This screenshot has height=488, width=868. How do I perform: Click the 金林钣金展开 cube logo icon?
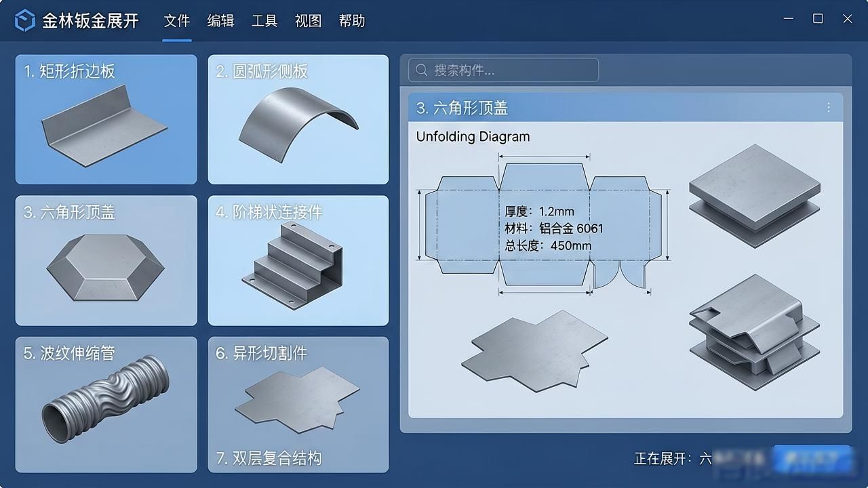(24, 20)
